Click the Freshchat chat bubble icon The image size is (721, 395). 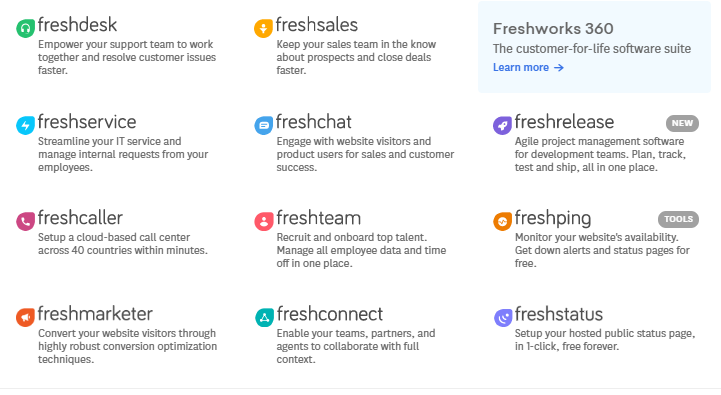click(x=263, y=126)
